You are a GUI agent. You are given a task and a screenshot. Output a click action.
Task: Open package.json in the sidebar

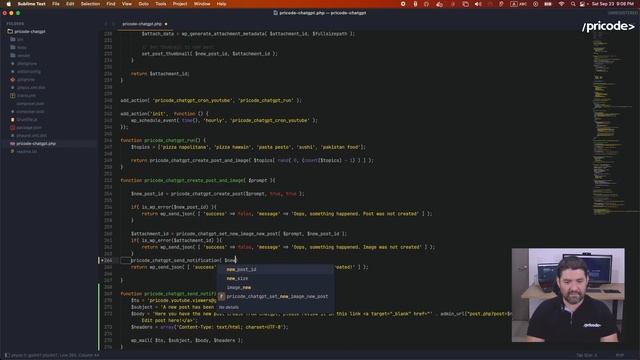pyautogui.click(x=29, y=127)
